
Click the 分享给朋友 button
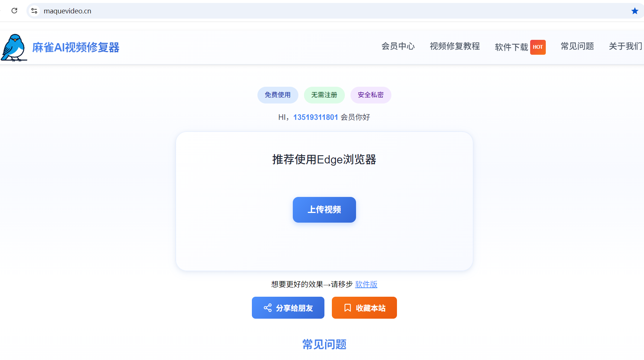(288, 308)
